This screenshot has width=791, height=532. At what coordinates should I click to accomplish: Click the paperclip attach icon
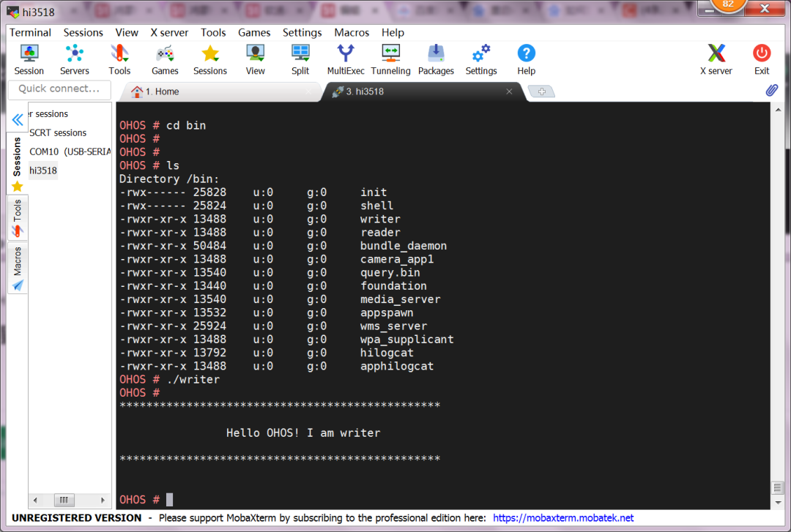[772, 90]
